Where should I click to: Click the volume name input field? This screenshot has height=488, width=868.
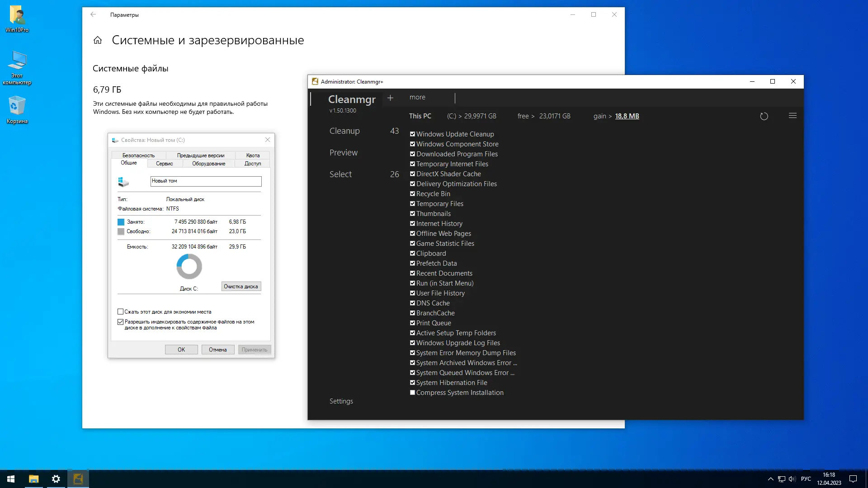tap(206, 181)
